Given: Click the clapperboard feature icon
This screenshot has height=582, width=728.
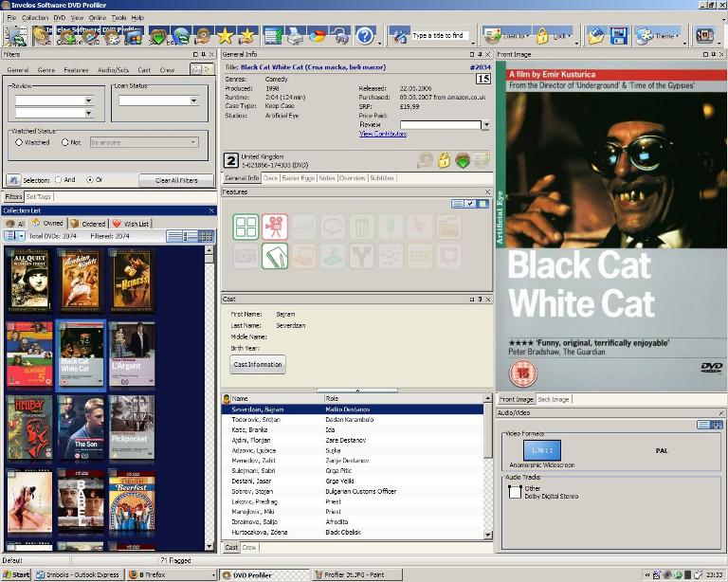Looking at the screenshot, I should pos(449,227).
